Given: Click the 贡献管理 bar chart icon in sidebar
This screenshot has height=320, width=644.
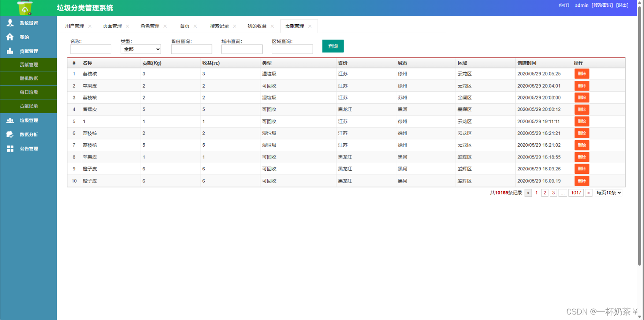Looking at the screenshot, I should (10, 51).
